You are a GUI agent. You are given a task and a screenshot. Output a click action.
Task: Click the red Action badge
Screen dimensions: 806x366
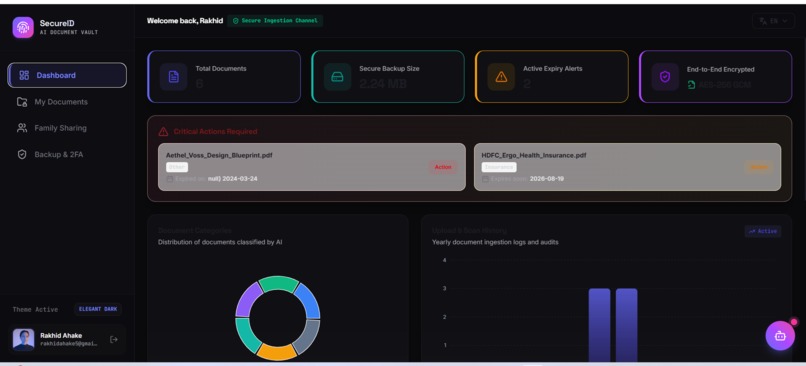tap(443, 167)
